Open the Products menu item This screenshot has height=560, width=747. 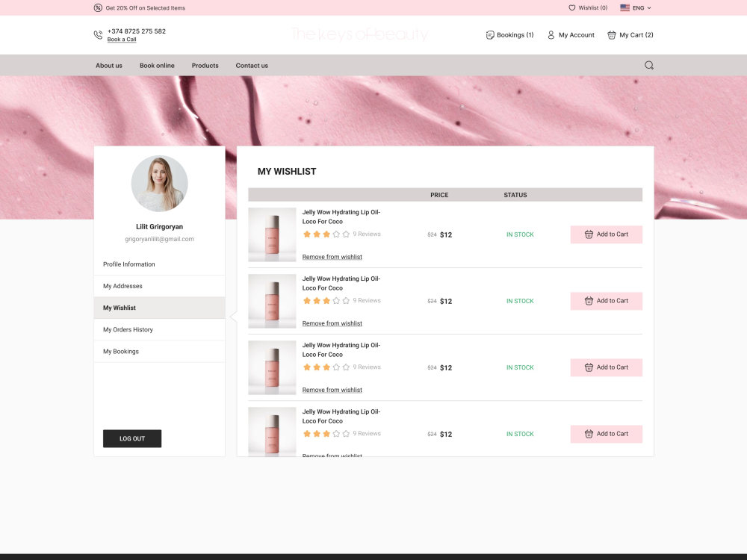click(205, 65)
